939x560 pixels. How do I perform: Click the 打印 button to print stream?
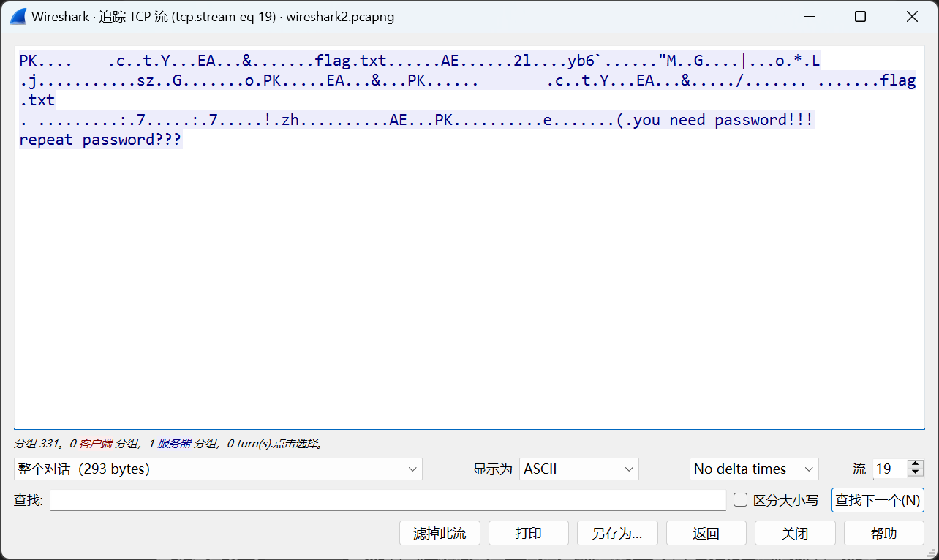(x=528, y=533)
